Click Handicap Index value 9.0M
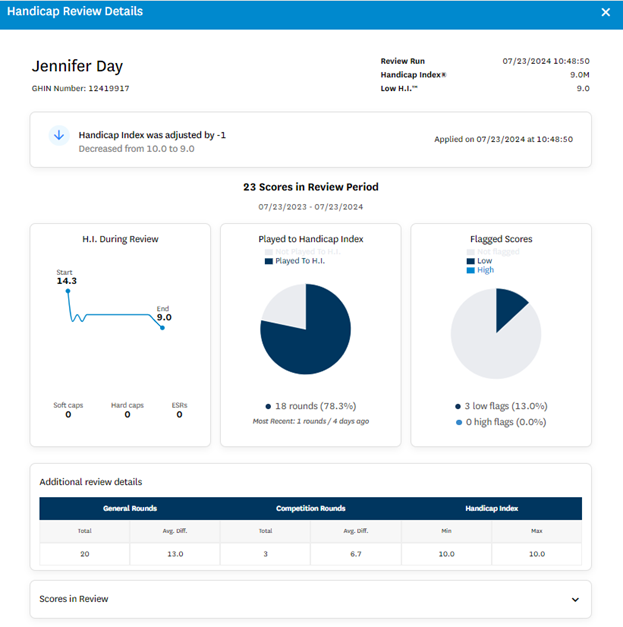 click(579, 75)
